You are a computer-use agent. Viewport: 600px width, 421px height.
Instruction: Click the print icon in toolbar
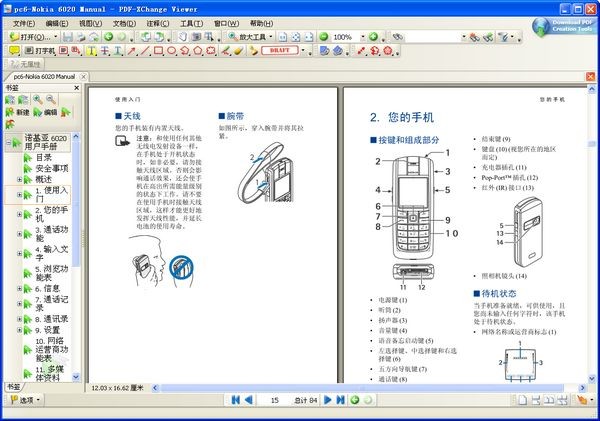click(x=81, y=37)
